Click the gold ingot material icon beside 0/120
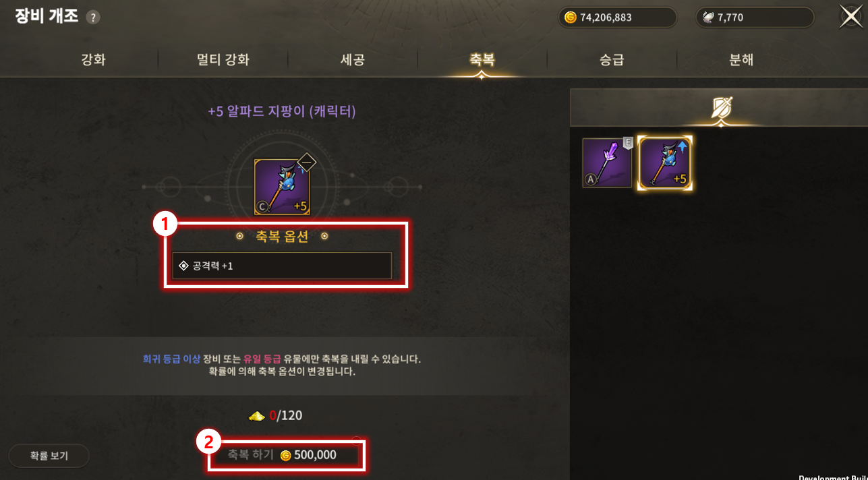868x480 pixels. coord(256,416)
